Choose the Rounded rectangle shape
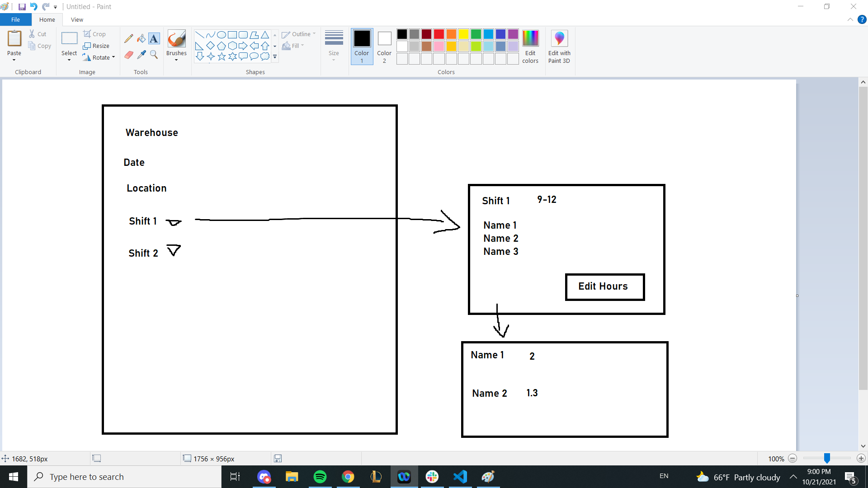This screenshot has width=868, height=488. click(243, 35)
